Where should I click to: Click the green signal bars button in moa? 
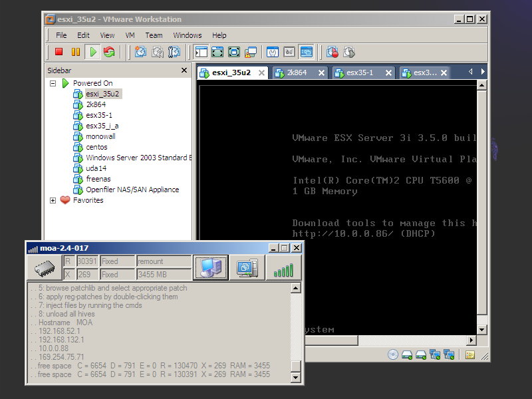tap(283, 267)
